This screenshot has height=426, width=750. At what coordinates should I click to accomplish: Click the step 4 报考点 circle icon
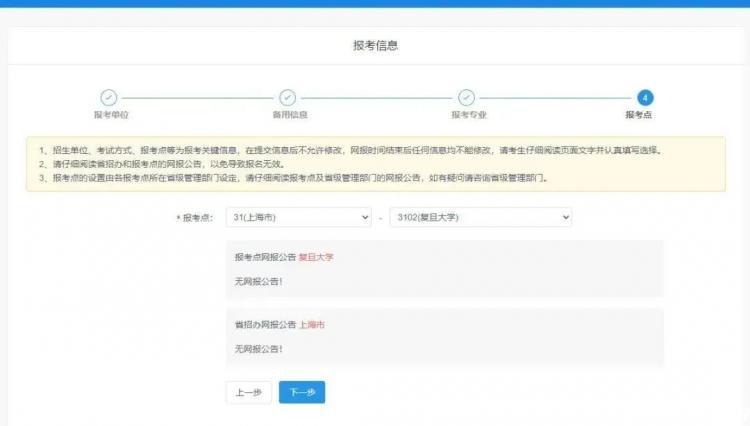645,98
